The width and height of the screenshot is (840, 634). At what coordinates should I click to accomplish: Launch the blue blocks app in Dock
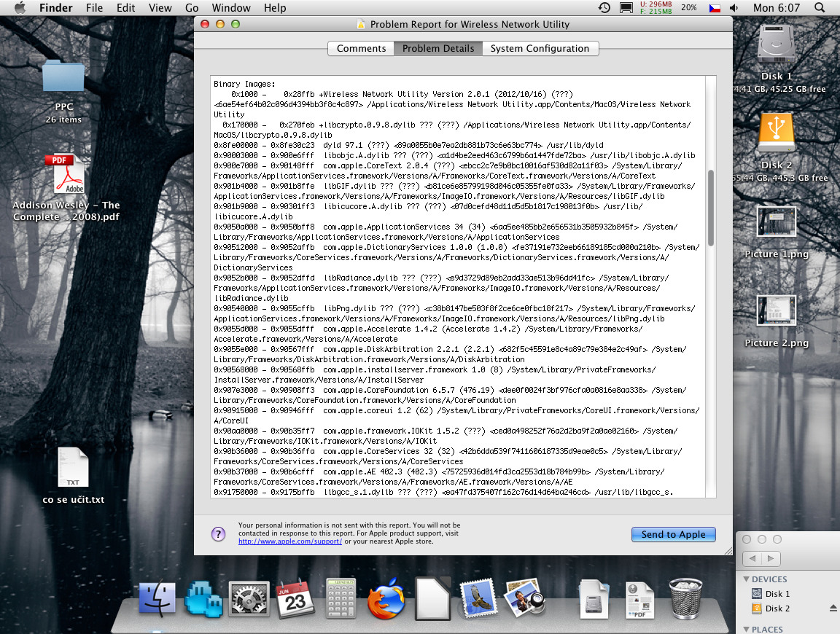click(203, 599)
